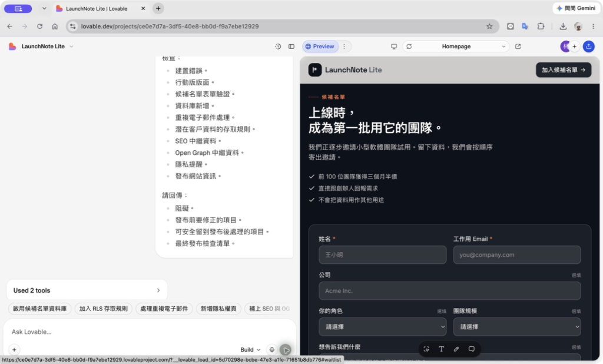Add attachment with plus button in chat
The height and width of the screenshot is (364, 603).
(14, 349)
